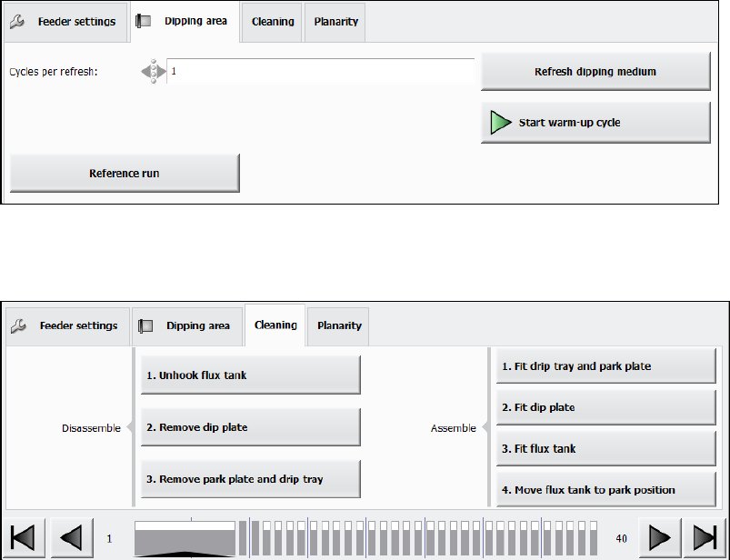This screenshot has width=730, height=560.
Task: Click the Cycles per refresh stepper icon
Action: point(153,72)
